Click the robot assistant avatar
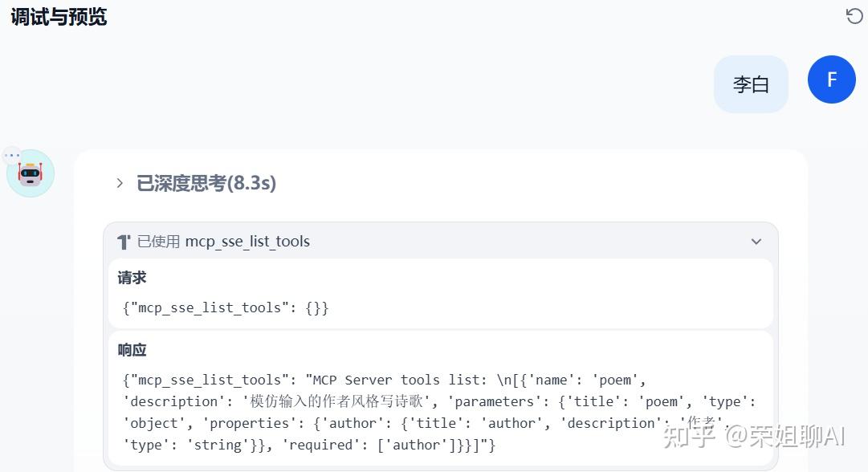 (x=30, y=173)
